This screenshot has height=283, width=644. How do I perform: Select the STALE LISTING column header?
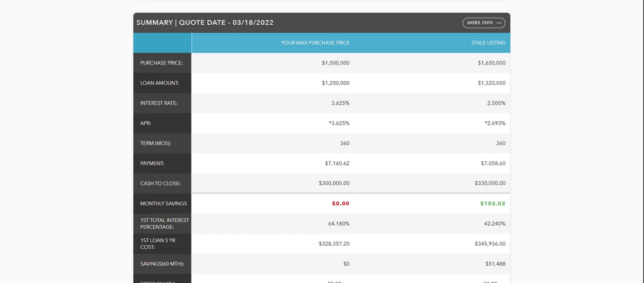pos(488,43)
